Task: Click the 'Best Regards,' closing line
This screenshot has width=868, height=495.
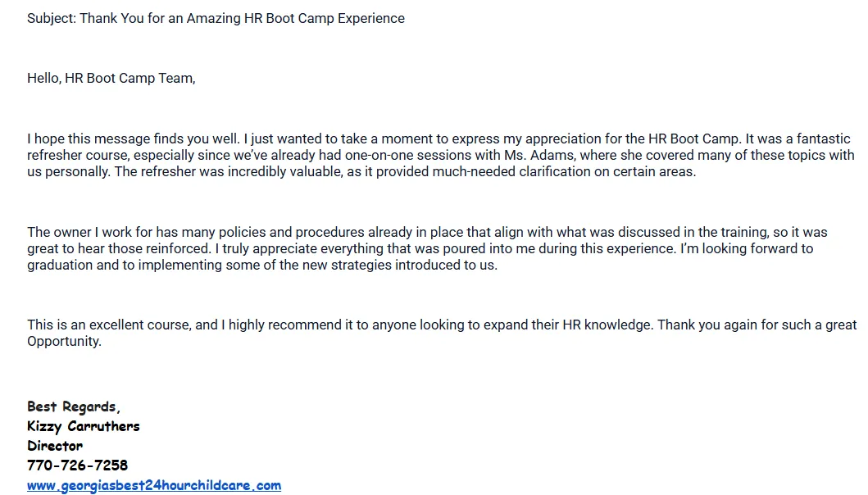Action: click(74, 407)
